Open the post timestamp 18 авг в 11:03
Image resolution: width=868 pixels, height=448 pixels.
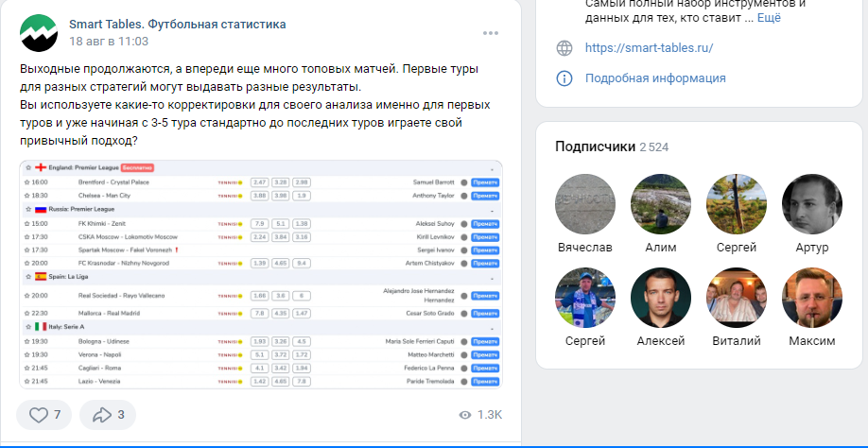point(109,42)
